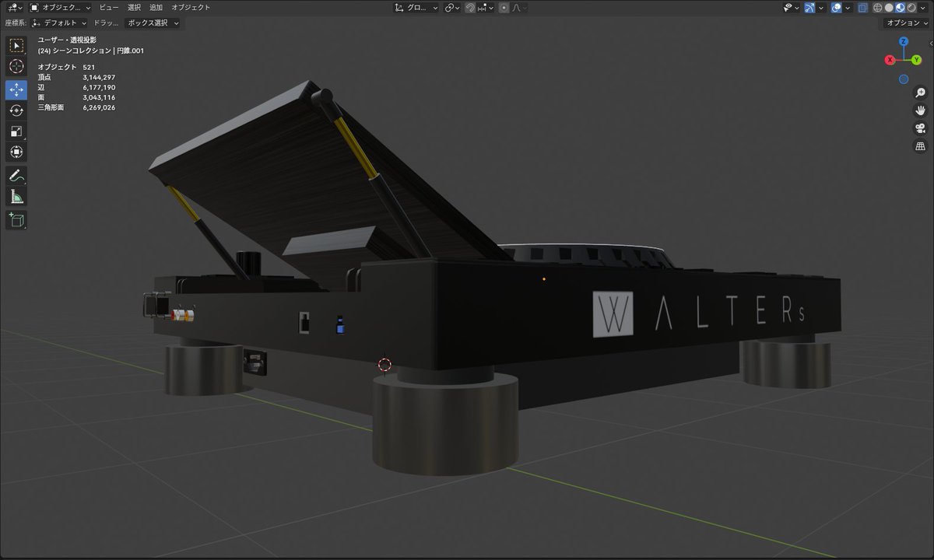Image resolution: width=934 pixels, height=560 pixels.
Task: Click the 三角形面 6,269,026 statistic
Action: click(76, 108)
